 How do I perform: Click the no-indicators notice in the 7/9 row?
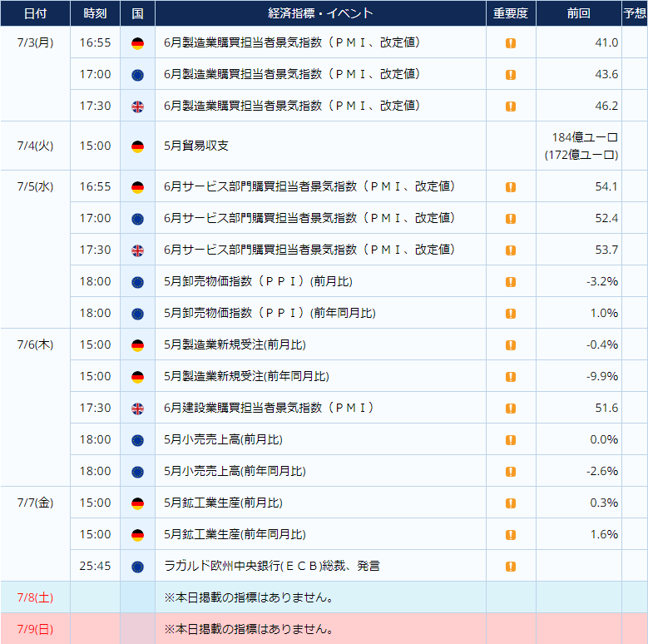[249, 629]
